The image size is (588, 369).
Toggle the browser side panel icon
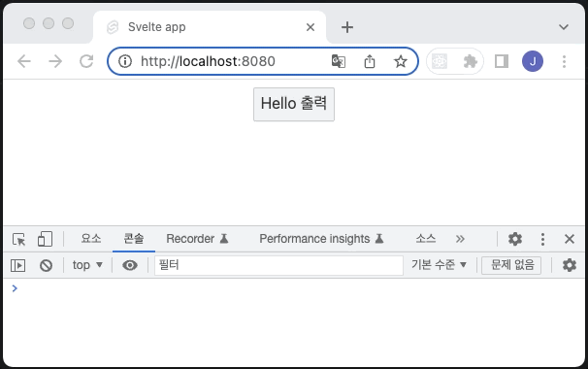[x=502, y=61]
